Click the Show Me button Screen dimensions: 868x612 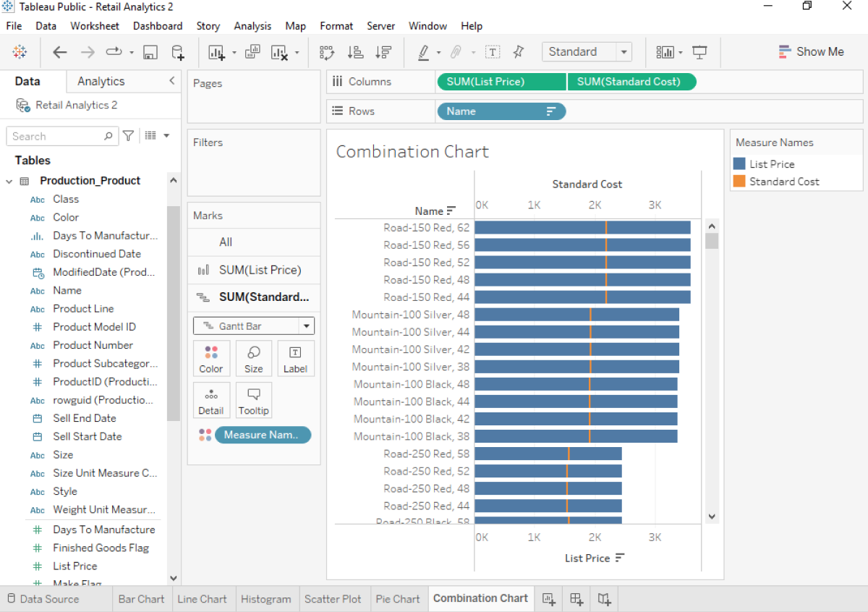coord(812,51)
